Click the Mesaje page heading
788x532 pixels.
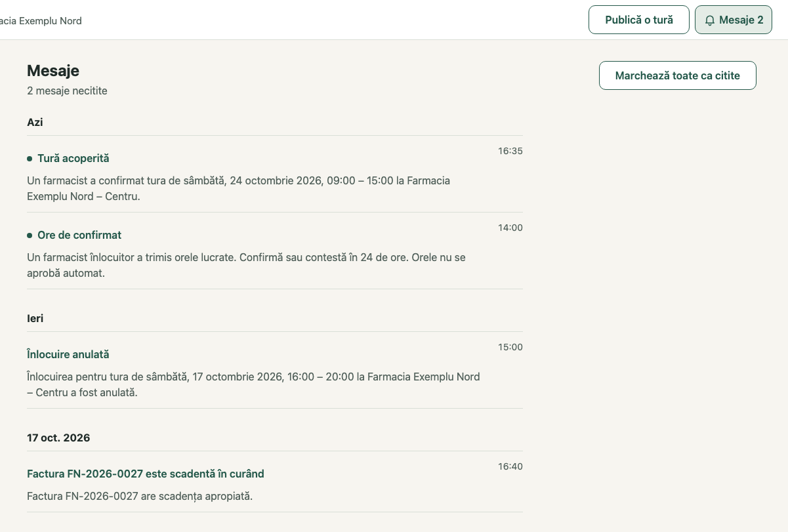(53, 71)
